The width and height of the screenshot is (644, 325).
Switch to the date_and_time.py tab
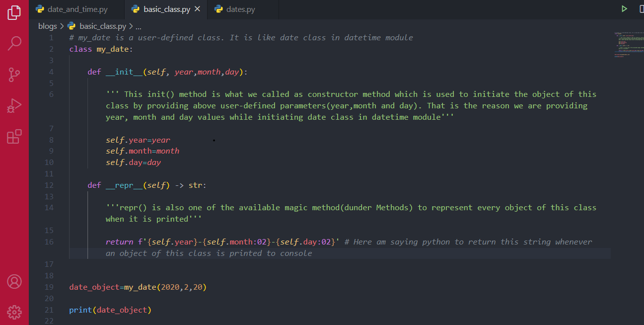tap(76, 9)
